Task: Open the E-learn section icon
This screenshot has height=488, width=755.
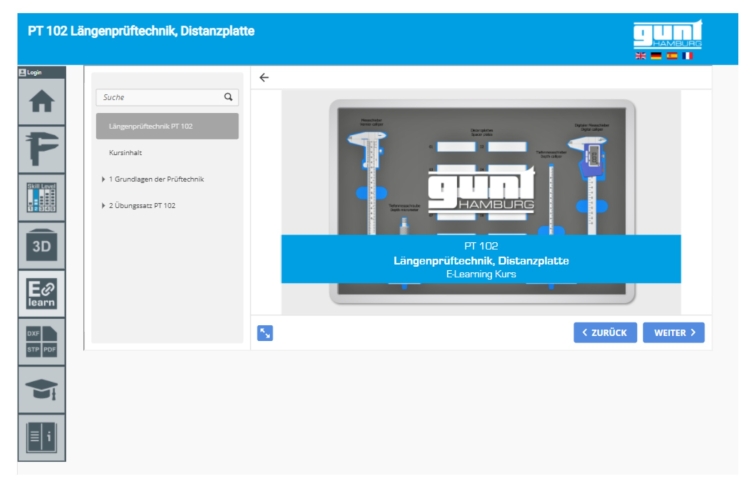Action: tap(41, 294)
